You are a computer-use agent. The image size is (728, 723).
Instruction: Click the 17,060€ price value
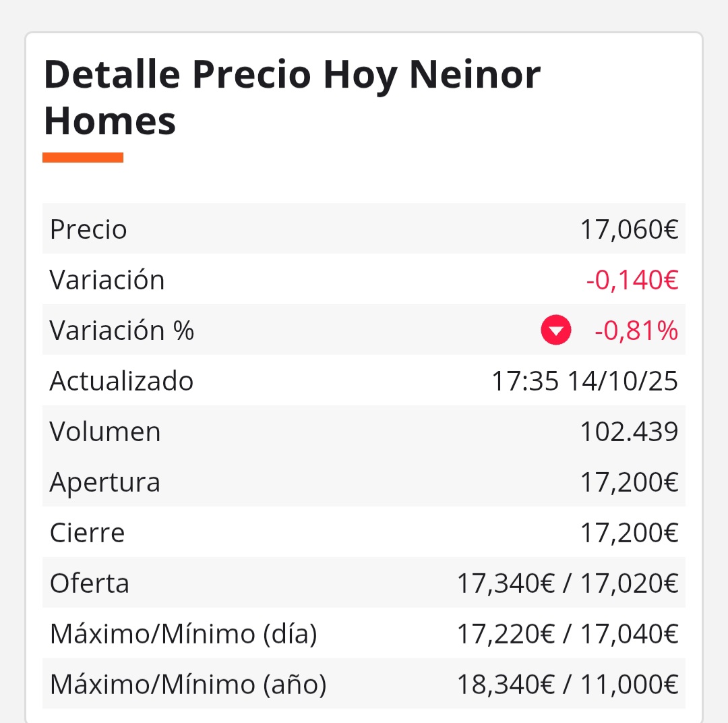click(x=629, y=229)
